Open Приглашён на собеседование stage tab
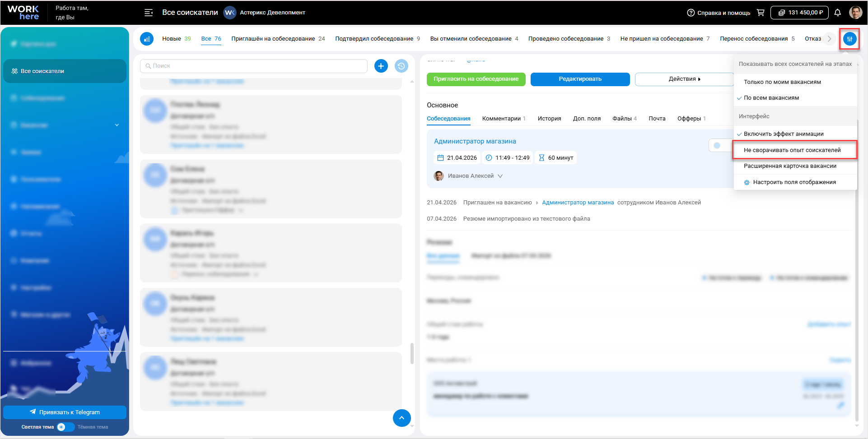 tap(278, 39)
